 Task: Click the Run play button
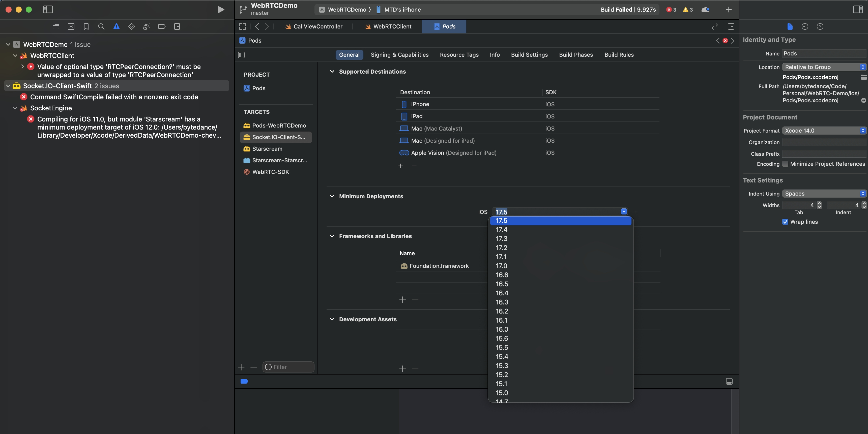point(221,9)
